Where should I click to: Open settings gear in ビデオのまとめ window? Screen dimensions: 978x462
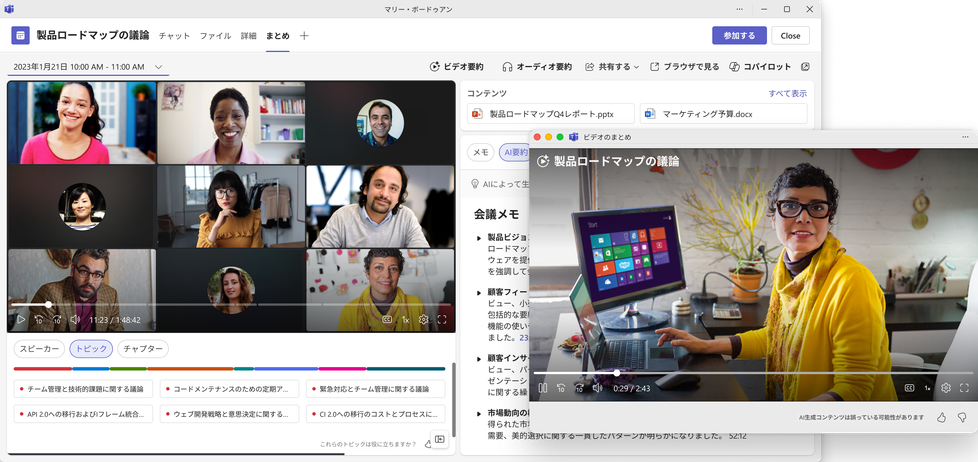pos(946,388)
